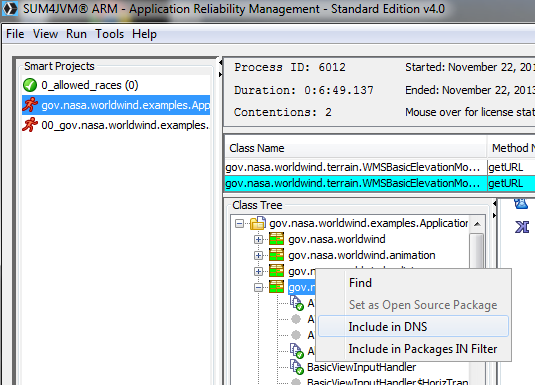Click expand arrow on Smart Projects divider
535x385 pixels.
[x=221, y=74]
